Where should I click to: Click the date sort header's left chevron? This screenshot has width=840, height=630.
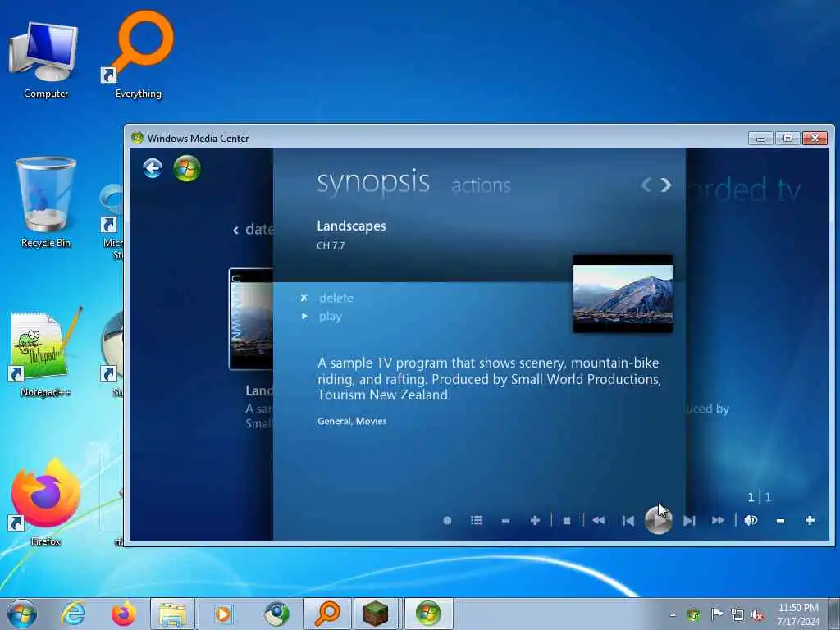pos(235,231)
